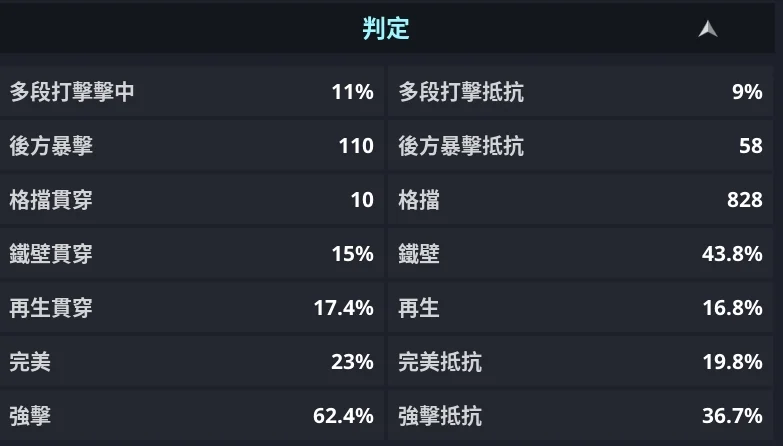
Task: Select the 完美抵抗 stat entry
Action: click(580, 361)
